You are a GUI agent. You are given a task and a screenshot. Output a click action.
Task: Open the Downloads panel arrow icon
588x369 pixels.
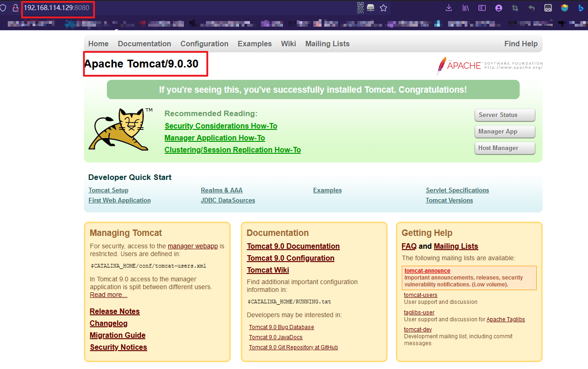click(449, 8)
